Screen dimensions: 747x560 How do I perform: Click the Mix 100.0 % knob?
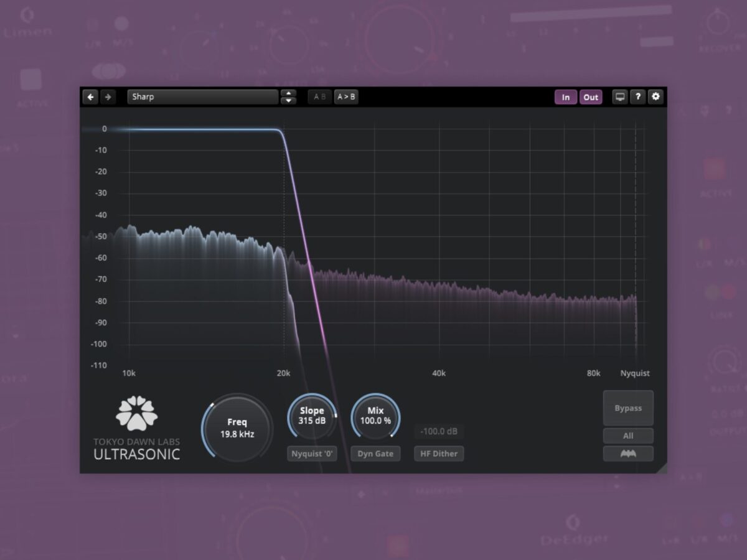pos(375,416)
